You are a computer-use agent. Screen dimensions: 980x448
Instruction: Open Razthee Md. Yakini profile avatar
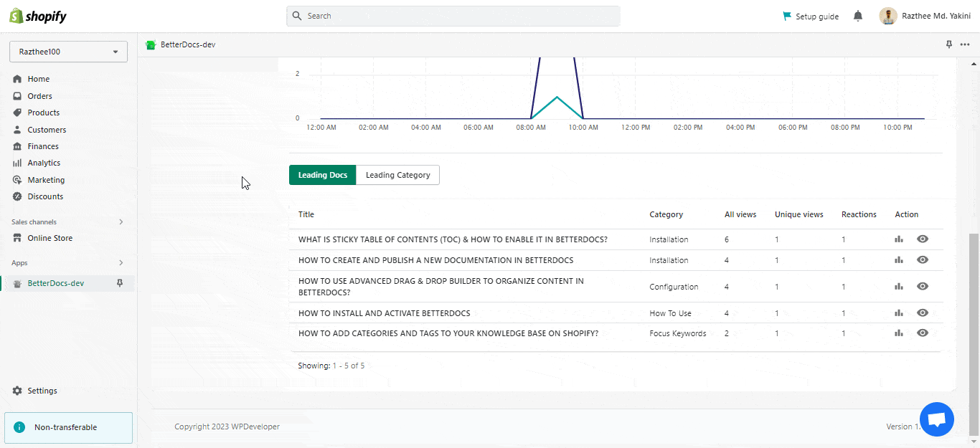(888, 16)
